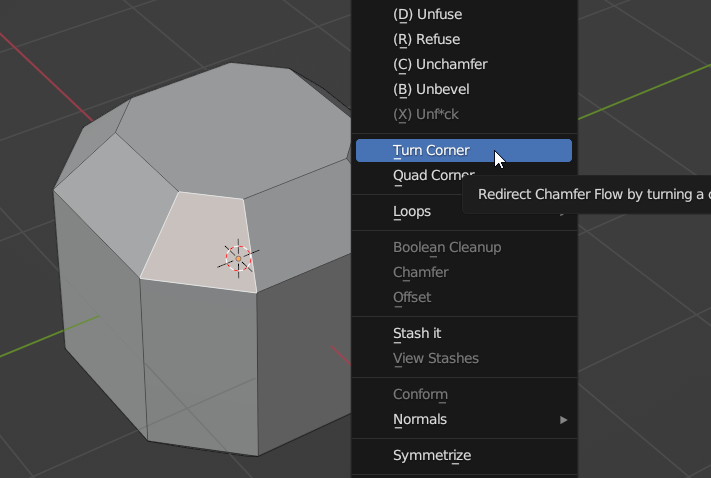This screenshot has height=478, width=711.
Task: Run Symmetrize from the menu
Action: pos(431,455)
